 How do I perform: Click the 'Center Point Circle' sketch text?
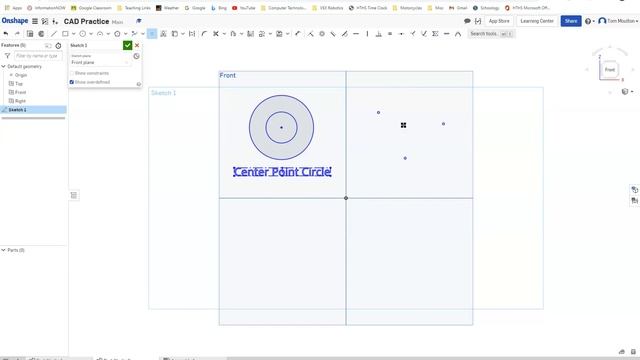282,172
